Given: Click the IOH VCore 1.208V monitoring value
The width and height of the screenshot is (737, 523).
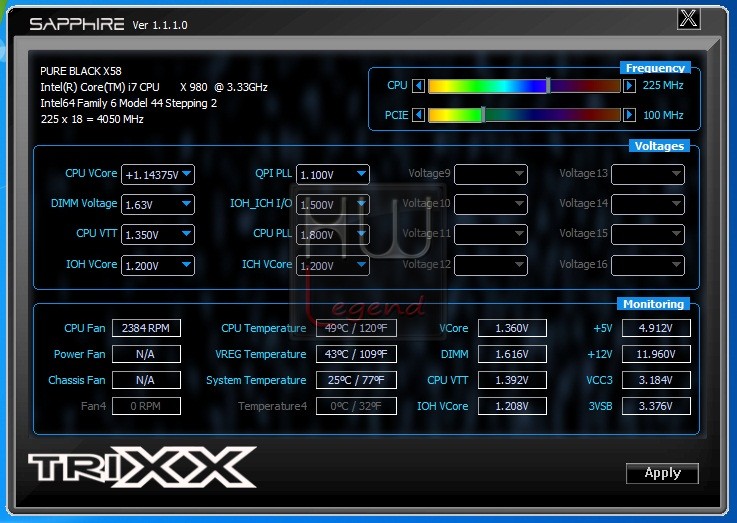Looking at the screenshot, I should tap(512, 406).
